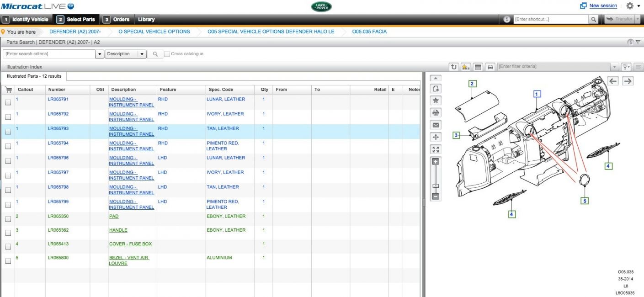Collapse the Parts Search panel triangle
The height and width of the screenshot is (297, 644).
click(638, 42)
